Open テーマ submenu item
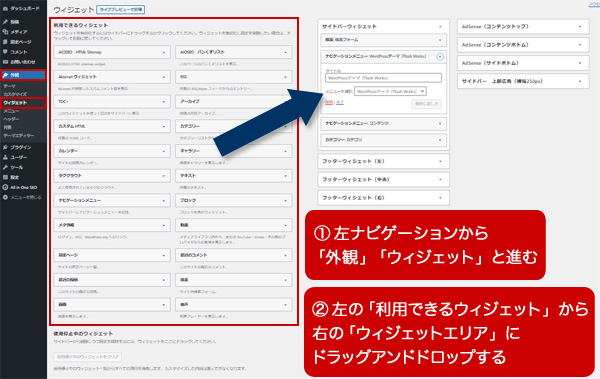Viewport: 600px width, 379px height. click(x=10, y=86)
